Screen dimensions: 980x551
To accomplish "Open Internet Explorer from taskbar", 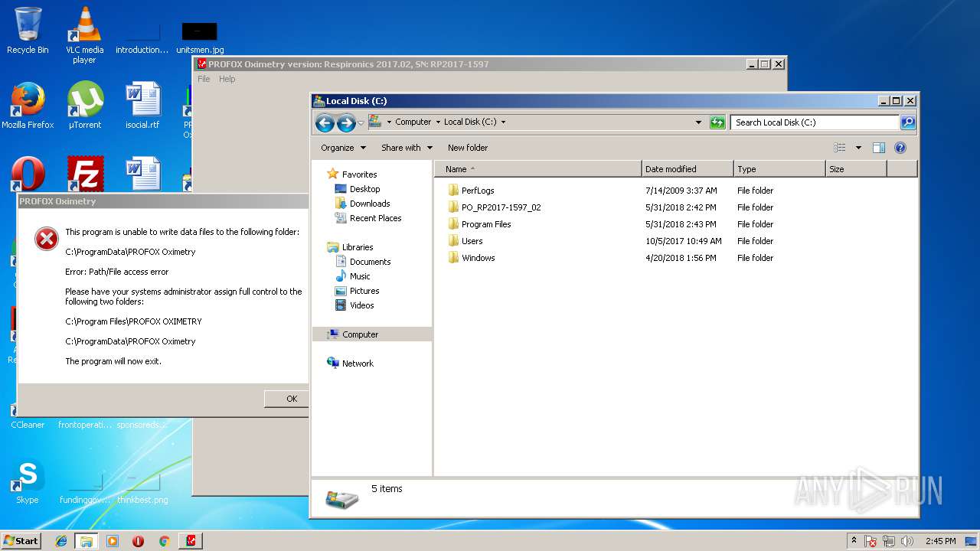I will coord(61,541).
